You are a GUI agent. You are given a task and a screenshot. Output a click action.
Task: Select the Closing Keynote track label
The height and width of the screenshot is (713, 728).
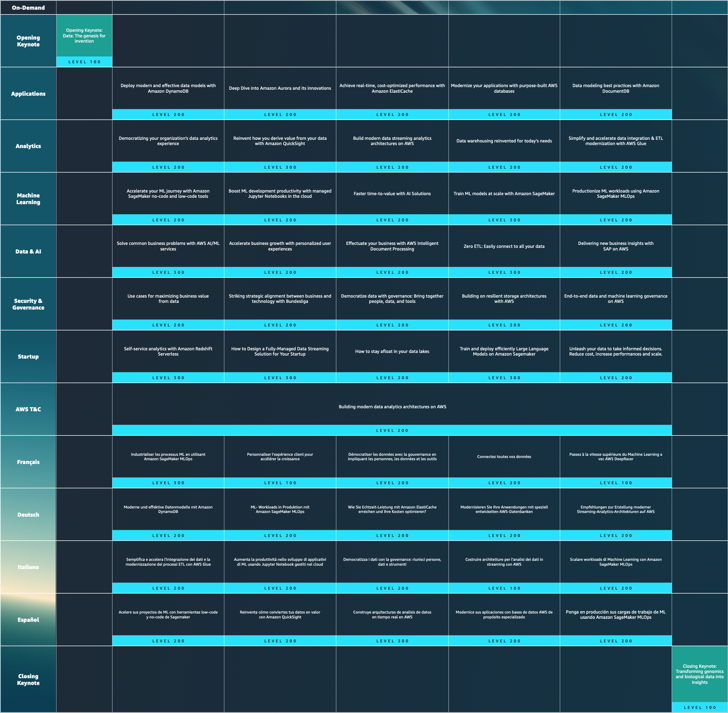pos(28,679)
